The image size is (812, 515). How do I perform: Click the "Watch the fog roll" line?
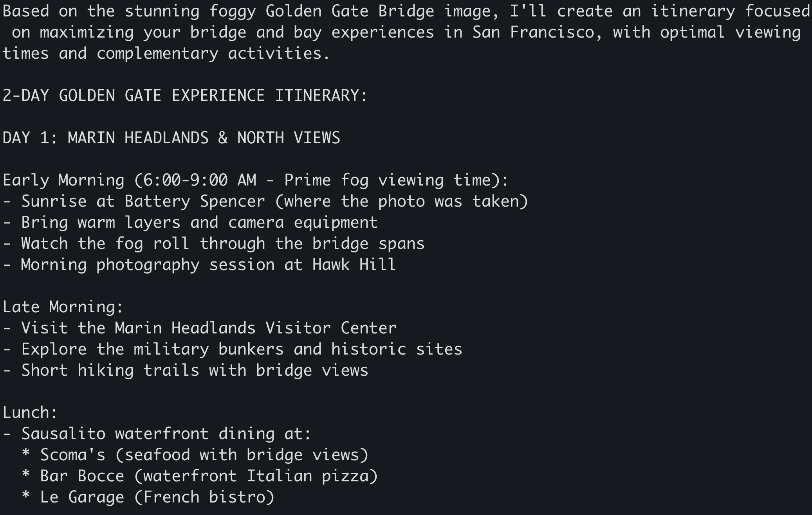click(214, 244)
